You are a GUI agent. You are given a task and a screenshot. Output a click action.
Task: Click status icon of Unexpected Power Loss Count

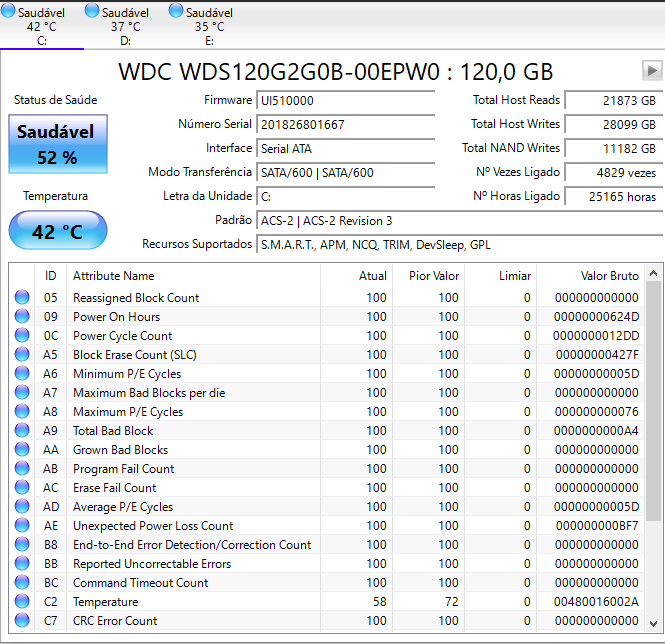22,526
